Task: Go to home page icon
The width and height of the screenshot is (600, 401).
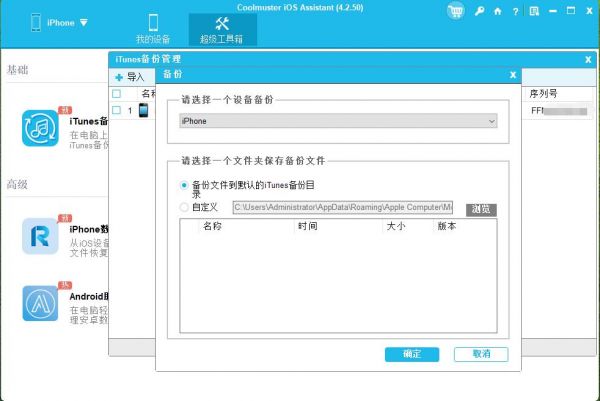Action: click(497, 11)
